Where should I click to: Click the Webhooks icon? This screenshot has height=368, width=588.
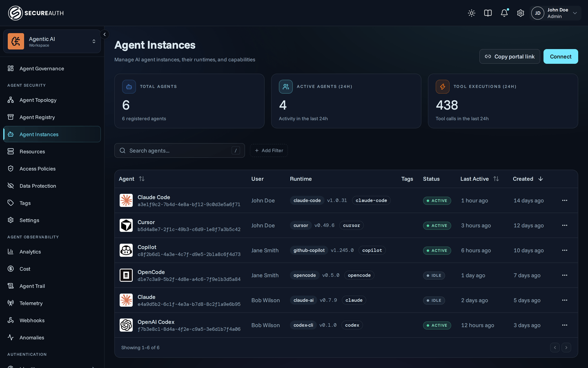click(11, 320)
